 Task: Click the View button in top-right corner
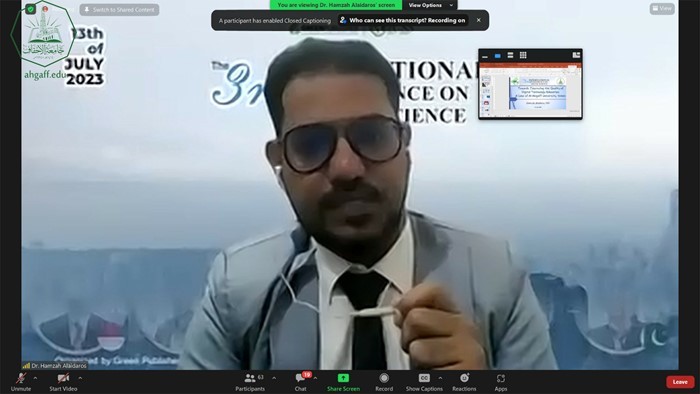662,8
